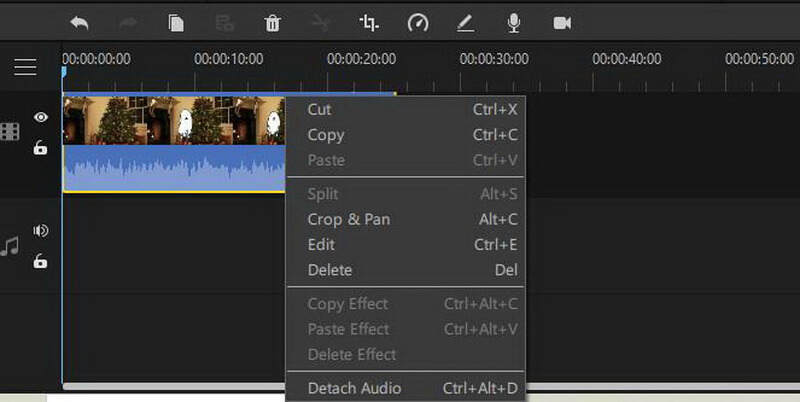Click the camera record icon

click(562, 23)
